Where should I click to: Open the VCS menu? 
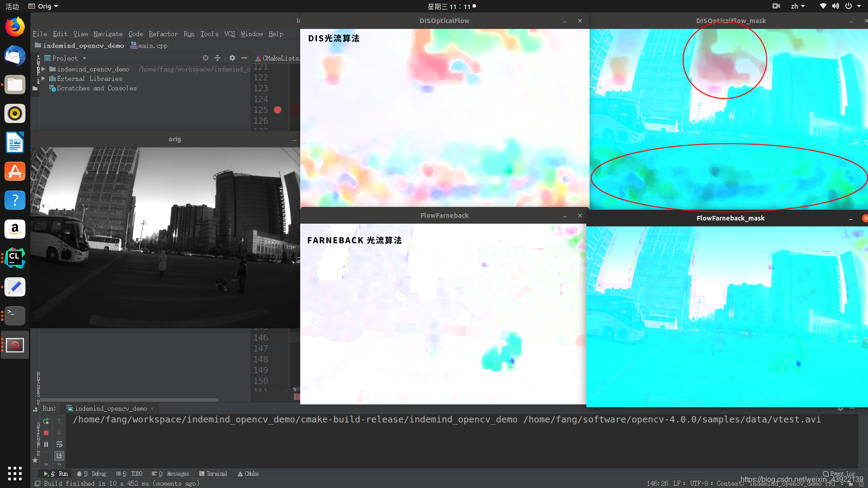[x=230, y=34]
